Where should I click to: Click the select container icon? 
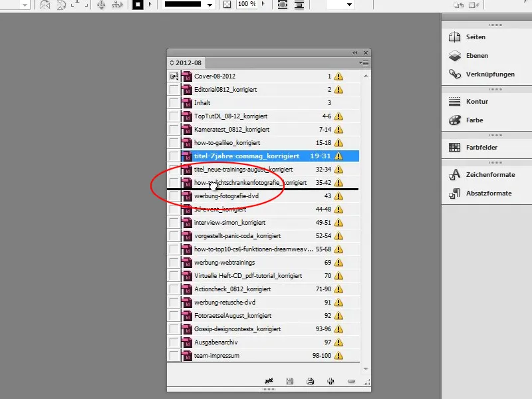(x=101, y=5)
